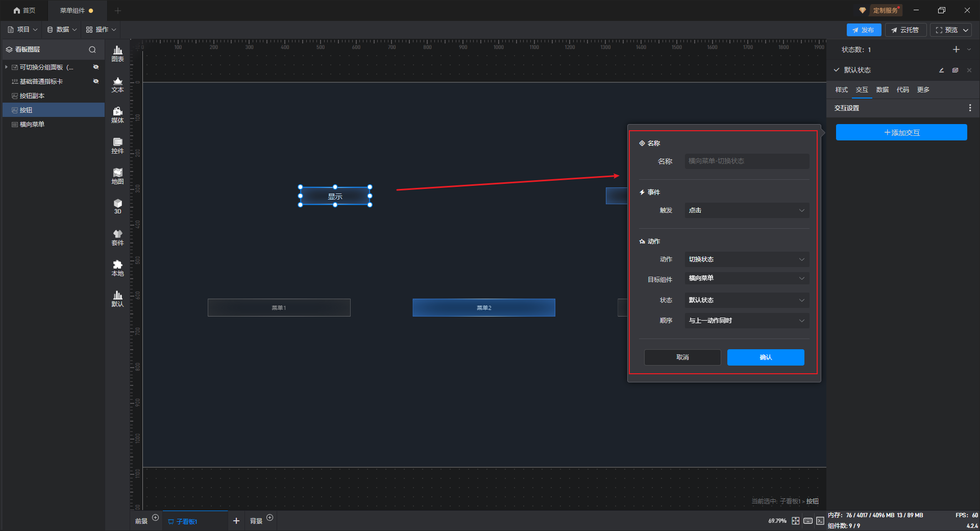The width and height of the screenshot is (980, 531).
Task: Switch to the 样式 style tab
Action: click(x=841, y=90)
